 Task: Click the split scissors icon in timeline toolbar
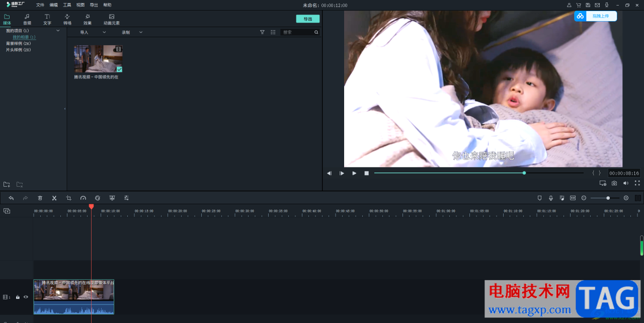click(54, 198)
